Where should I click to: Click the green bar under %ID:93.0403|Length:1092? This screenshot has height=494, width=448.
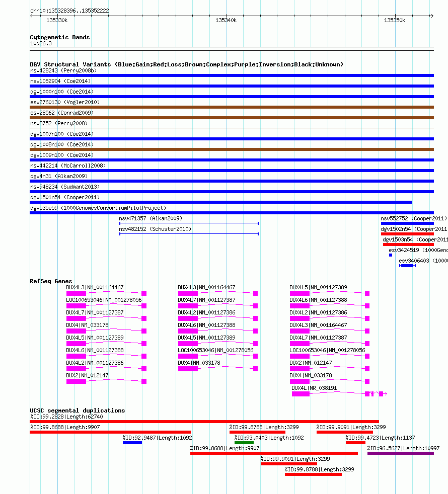pyautogui.click(x=244, y=443)
